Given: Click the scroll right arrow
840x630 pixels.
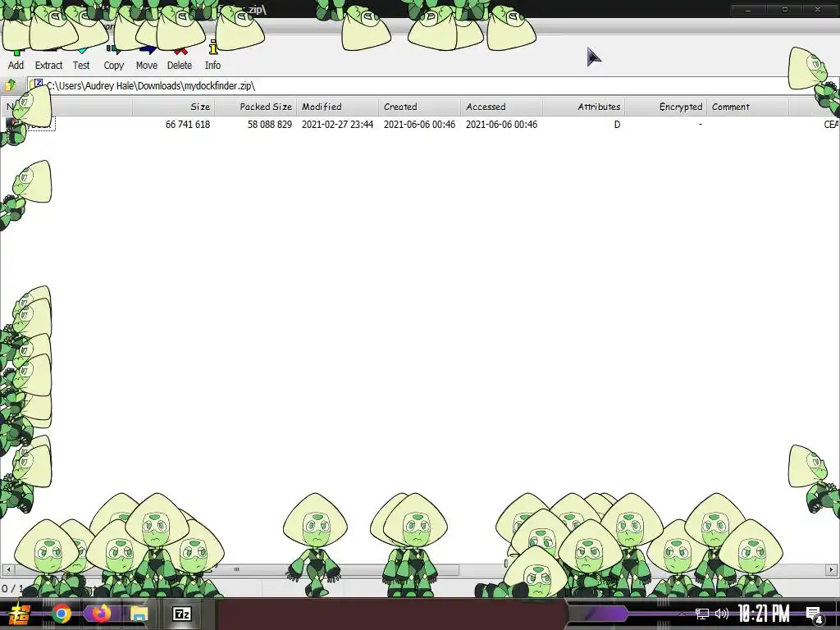Looking at the screenshot, I should [x=832, y=569].
